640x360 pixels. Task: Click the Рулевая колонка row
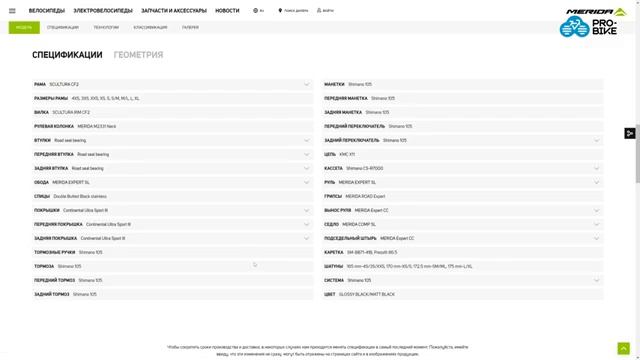click(x=173, y=127)
